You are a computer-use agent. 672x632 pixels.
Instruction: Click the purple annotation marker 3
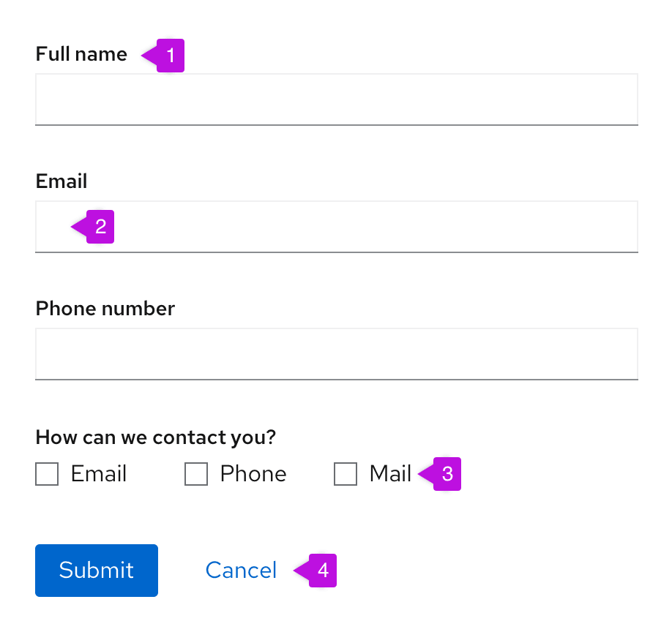point(447,474)
